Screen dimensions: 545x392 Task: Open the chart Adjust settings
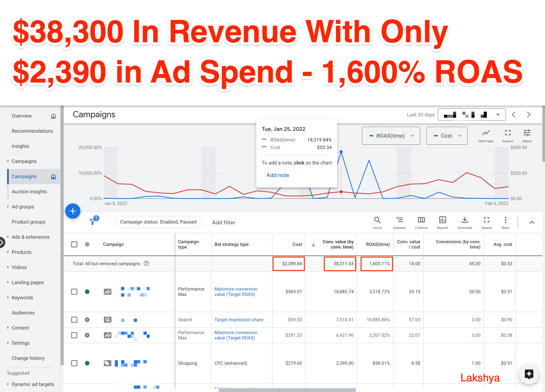527,136
